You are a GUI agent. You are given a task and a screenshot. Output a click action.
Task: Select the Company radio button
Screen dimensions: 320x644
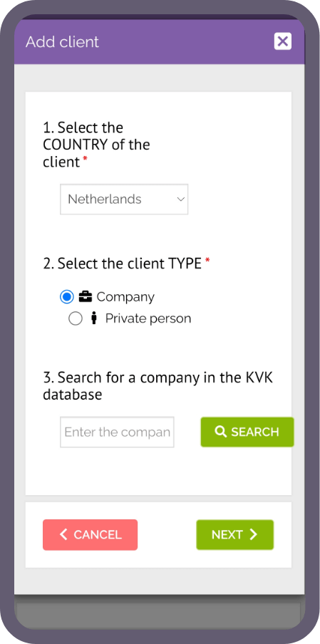click(x=66, y=297)
